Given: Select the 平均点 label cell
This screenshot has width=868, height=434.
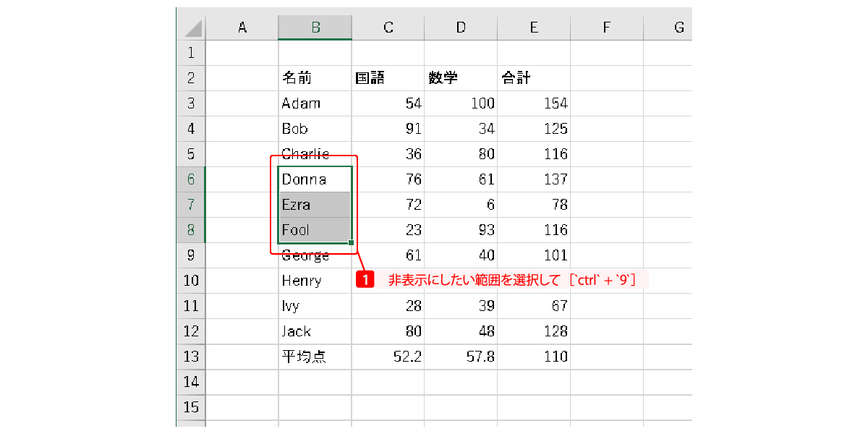Looking at the screenshot, I should (315, 357).
